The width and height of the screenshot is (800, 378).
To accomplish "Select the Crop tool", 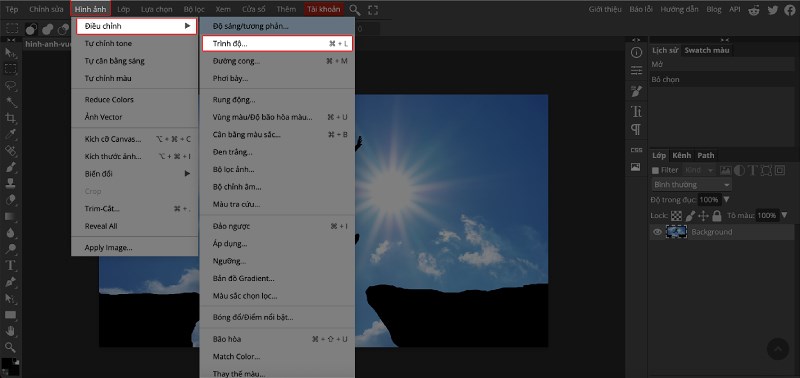I will pyautogui.click(x=11, y=118).
